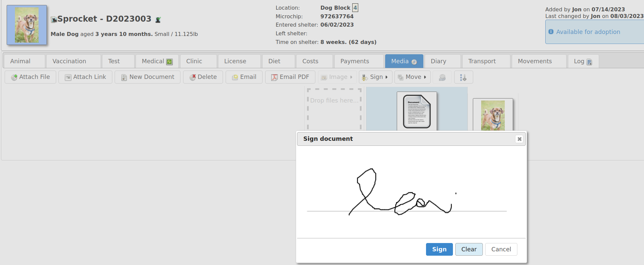Click the Attach Link button
This screenshot has width=644, height=265.
85,77
